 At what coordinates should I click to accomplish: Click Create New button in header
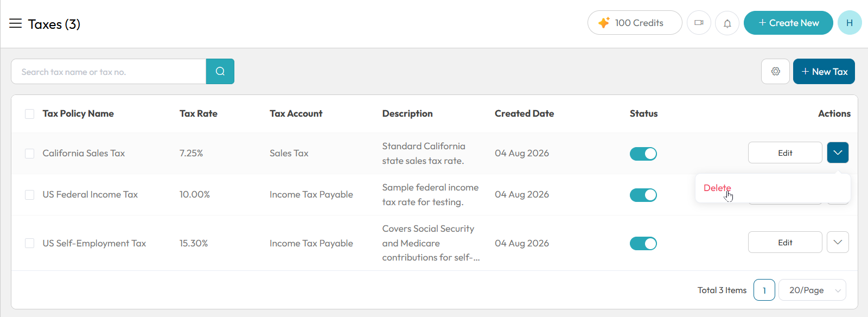788,23
